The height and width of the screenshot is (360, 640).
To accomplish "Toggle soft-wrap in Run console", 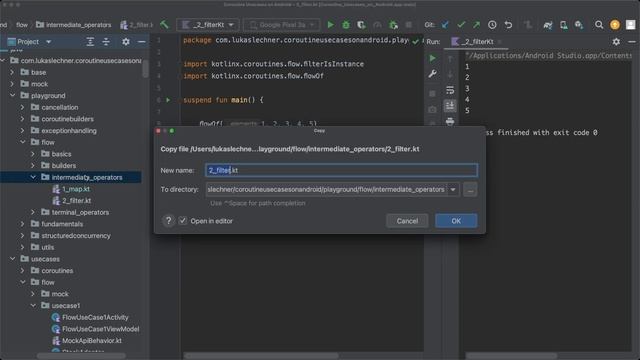I will pos(450,90).
